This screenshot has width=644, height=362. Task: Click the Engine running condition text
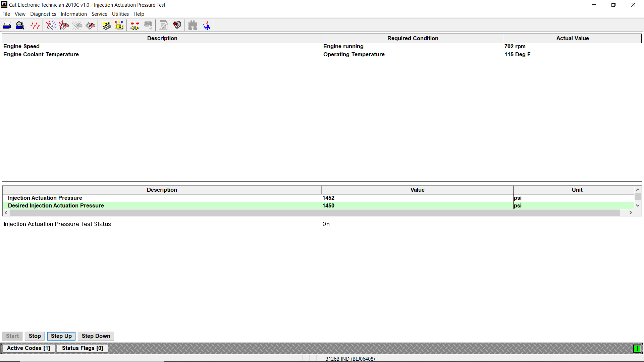click(343, 47)
